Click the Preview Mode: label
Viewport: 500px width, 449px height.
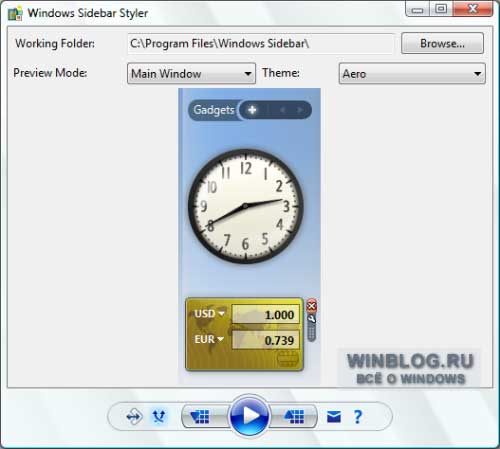point(50,73)
